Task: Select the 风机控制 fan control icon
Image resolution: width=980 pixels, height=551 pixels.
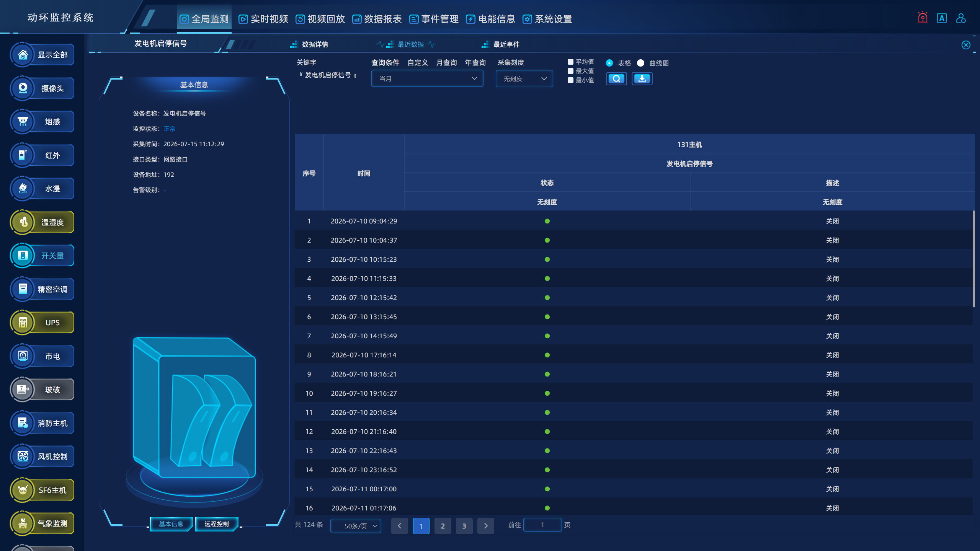Action: pos(23,456)
